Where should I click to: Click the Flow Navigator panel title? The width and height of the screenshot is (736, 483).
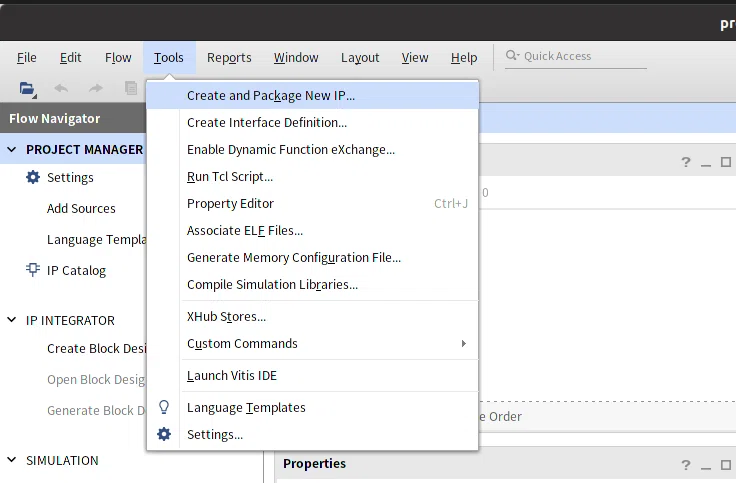54,118
